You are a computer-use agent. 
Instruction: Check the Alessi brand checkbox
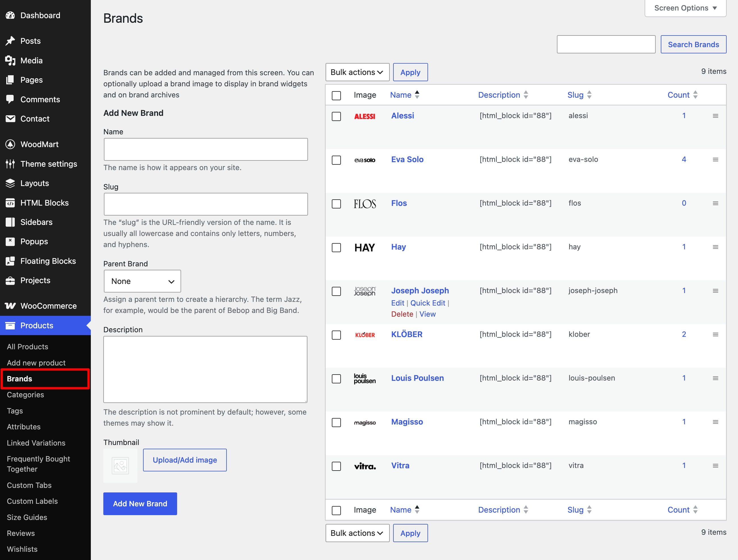[x=336, y=116]
